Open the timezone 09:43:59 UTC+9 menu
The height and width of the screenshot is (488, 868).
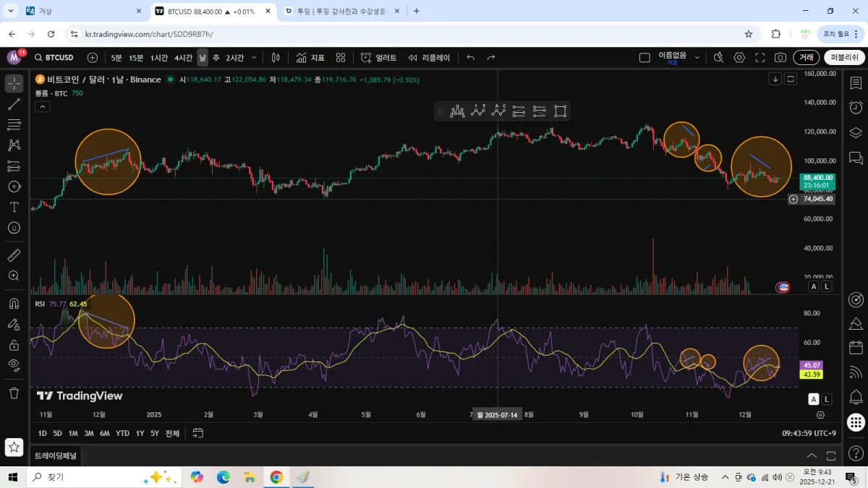click(x=809, y=433)
